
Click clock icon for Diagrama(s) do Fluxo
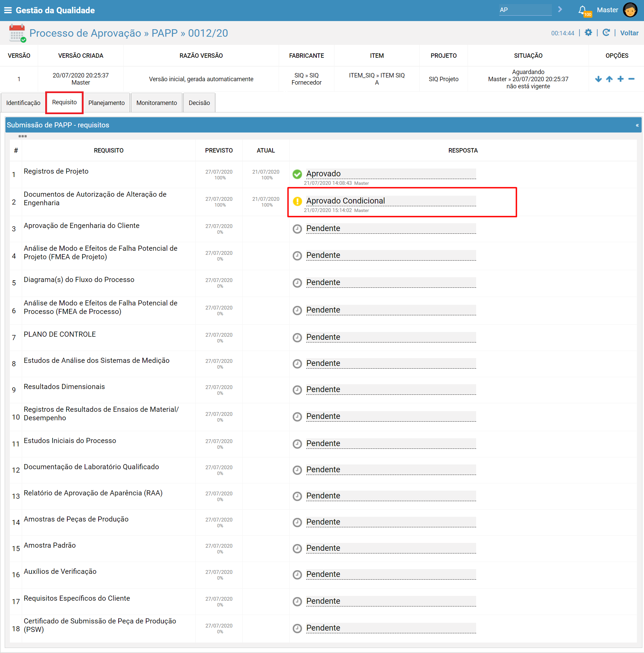click(297, 283)
